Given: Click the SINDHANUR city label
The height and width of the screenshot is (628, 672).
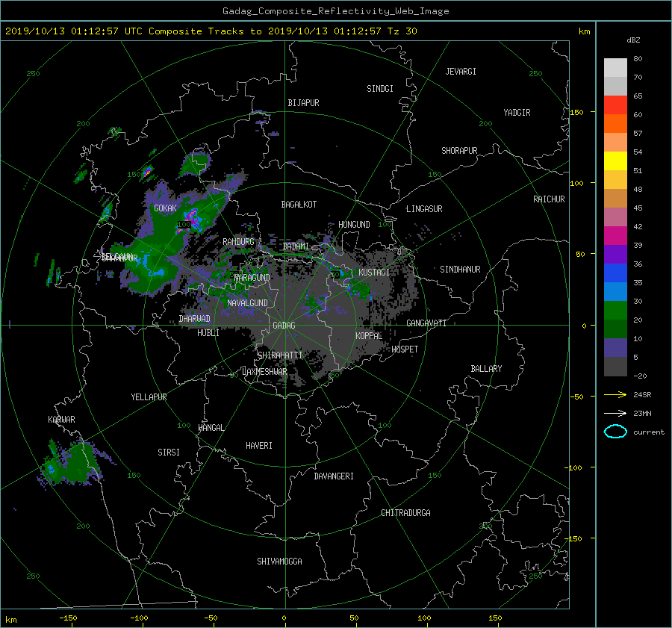Looking at the screenshot, I should [x=460, y=270].
